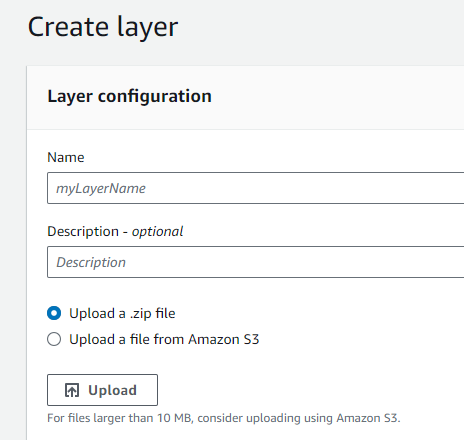Select the Upload a .zip file radio button
Image resolution: width=464 pixels, height=440 pixels.
[x=54, y=313]
